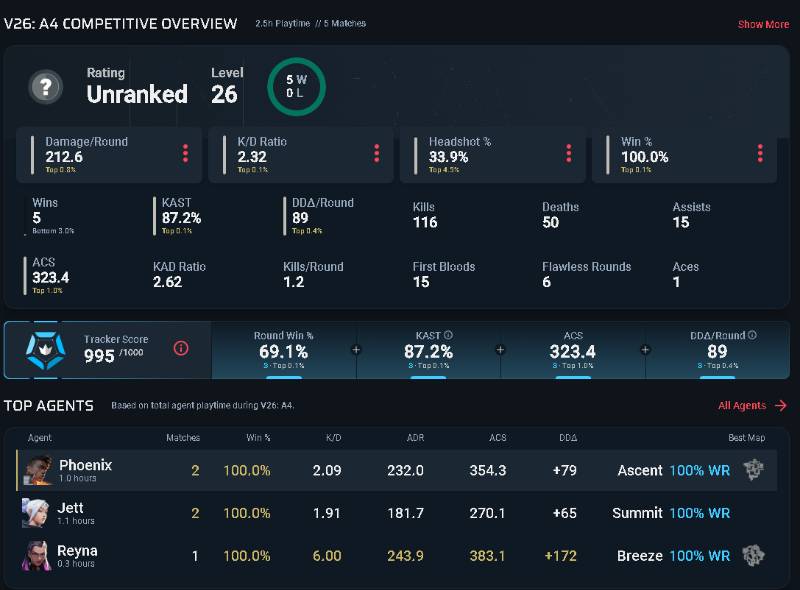Click the Headshot % 33.9% value
The width and height of the screenshot is (800, 590).
[x=448, y=157]
